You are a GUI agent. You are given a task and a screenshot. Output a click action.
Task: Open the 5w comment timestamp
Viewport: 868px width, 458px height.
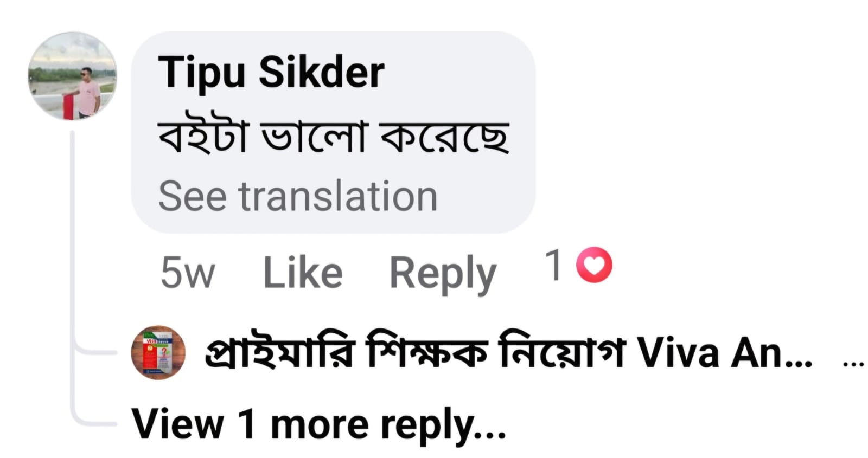[187, 273]
